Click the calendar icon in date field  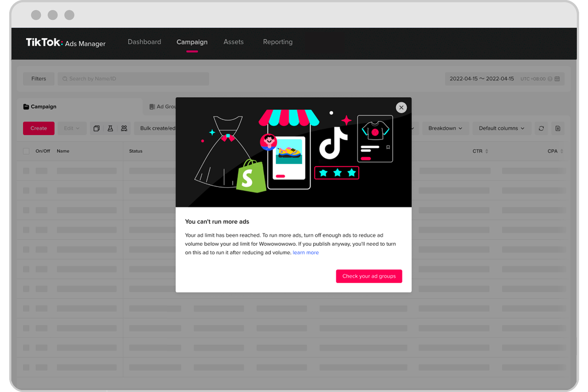point(557,79)
